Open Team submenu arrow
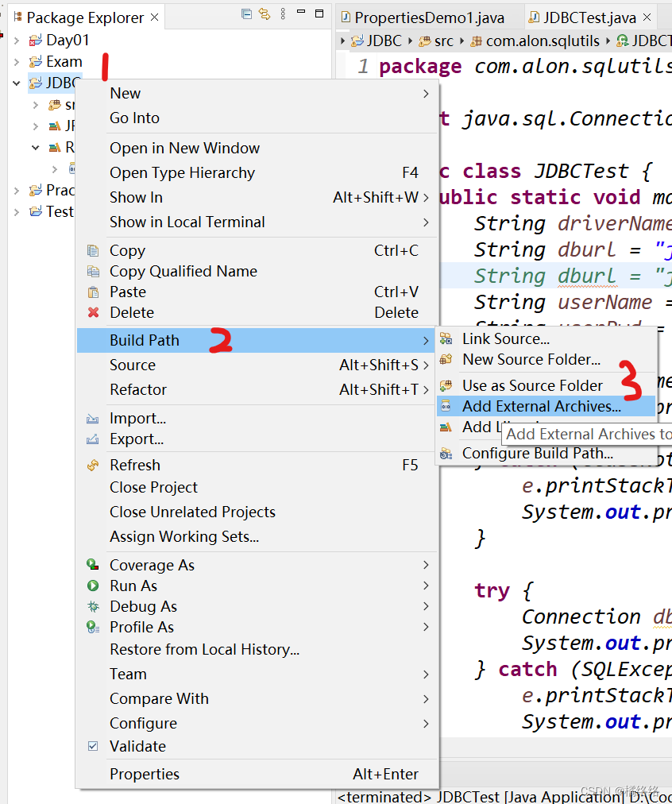This screenshot has height=804, width=672. [426, 675]
